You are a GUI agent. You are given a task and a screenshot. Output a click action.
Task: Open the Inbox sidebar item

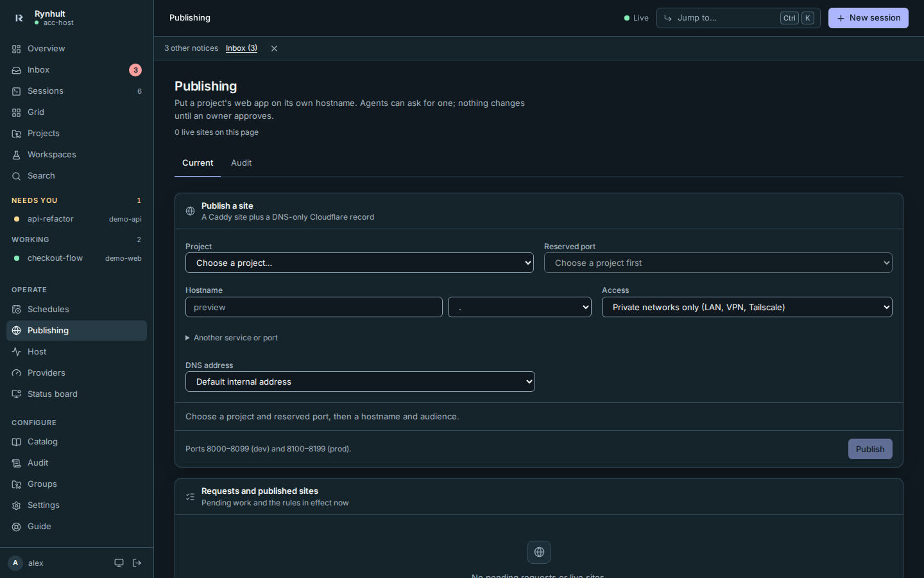point(76,70)
